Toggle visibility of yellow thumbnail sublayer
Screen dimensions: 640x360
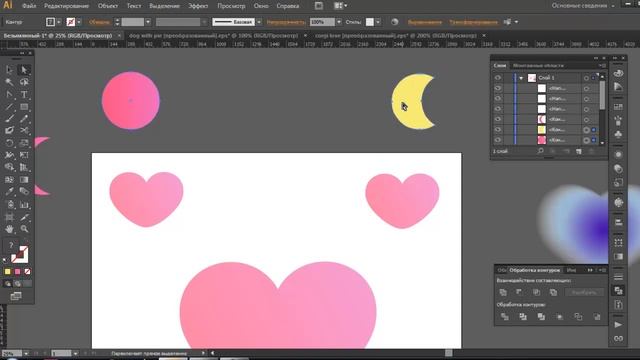498,130
